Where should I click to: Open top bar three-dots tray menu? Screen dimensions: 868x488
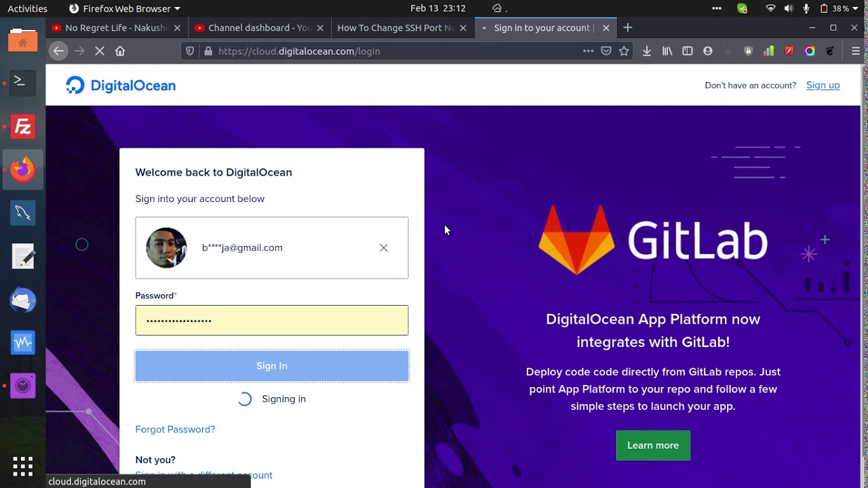coord(717,8)
